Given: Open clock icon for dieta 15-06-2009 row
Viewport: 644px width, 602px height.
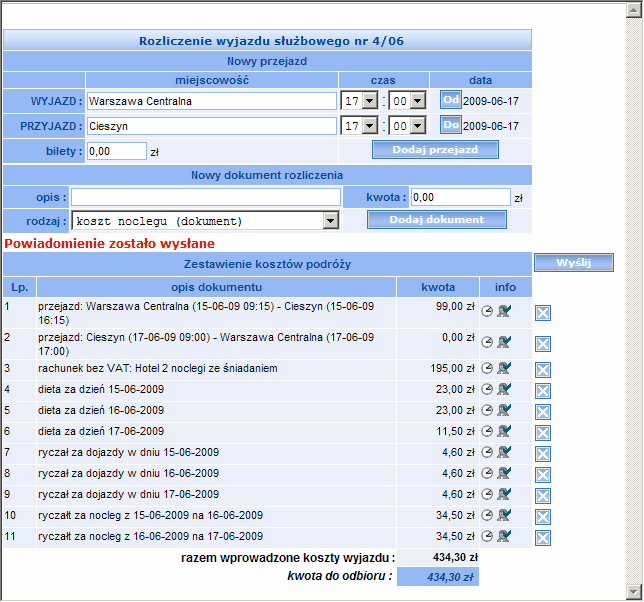Looking at the screenshot, I should click(487, 389).
